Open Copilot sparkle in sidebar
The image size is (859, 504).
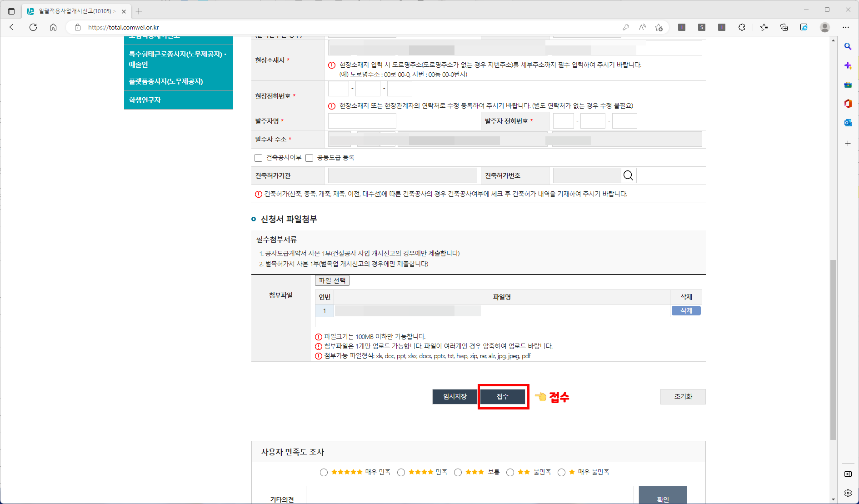[x=848, y=65]
